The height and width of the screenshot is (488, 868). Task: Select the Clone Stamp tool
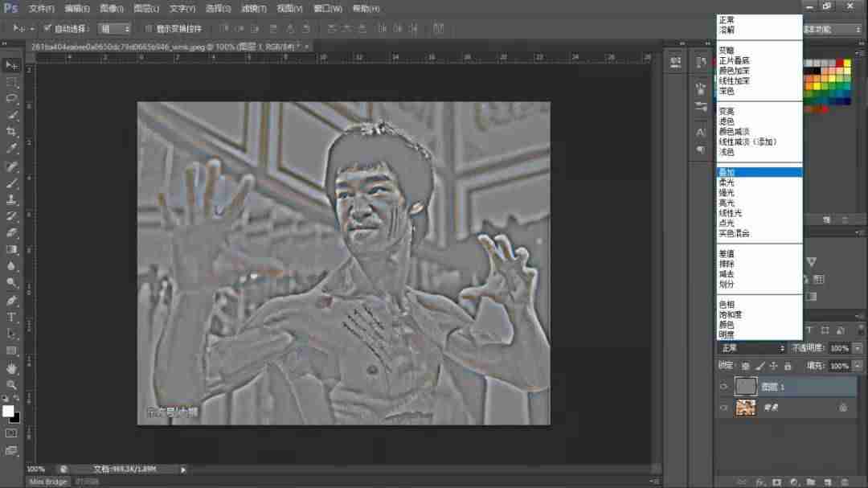coord(11,199)
